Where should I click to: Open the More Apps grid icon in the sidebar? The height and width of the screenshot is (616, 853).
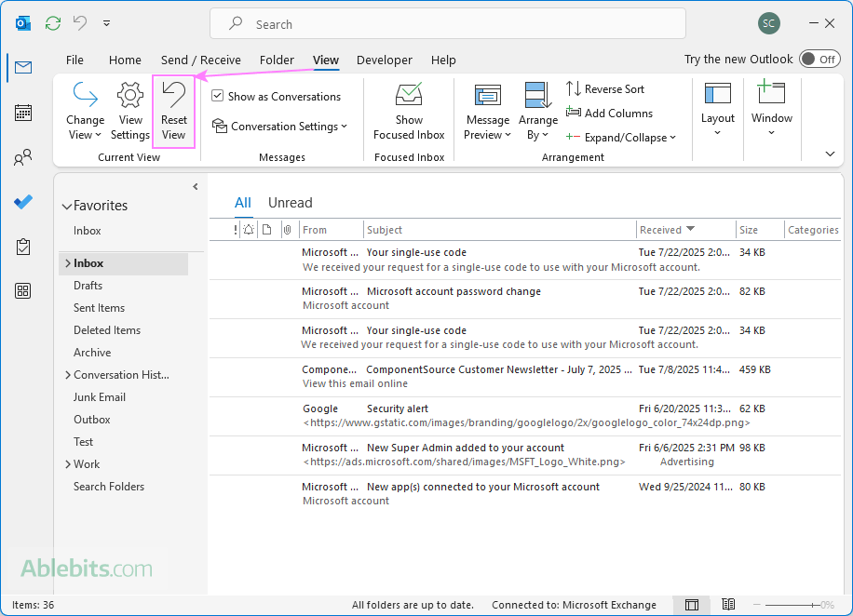click(23, 291)
